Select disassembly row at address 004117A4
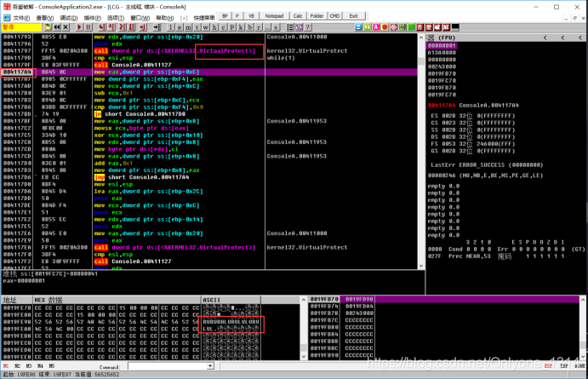 pos(209,72)
